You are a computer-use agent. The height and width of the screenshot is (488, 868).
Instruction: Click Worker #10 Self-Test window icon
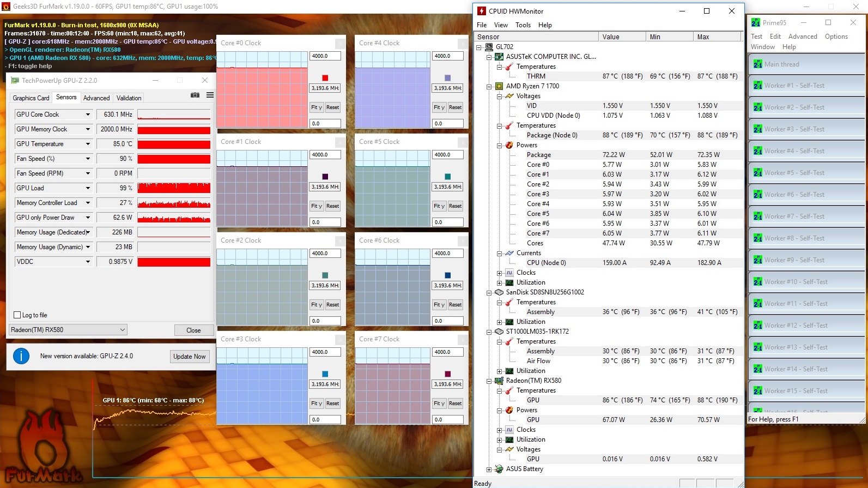(757, 282)
